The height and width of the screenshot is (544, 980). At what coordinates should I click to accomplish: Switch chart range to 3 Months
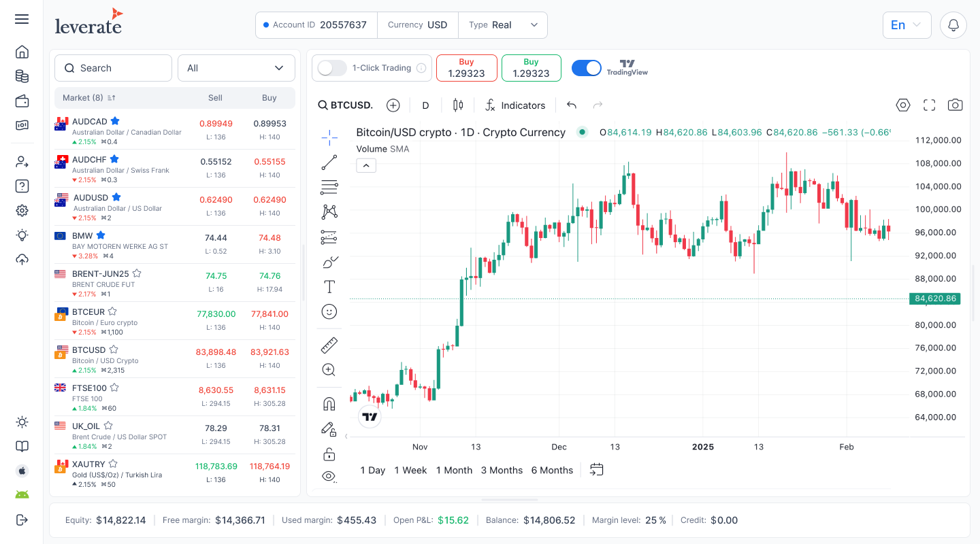pyautogui.click(x=502, y=470)
